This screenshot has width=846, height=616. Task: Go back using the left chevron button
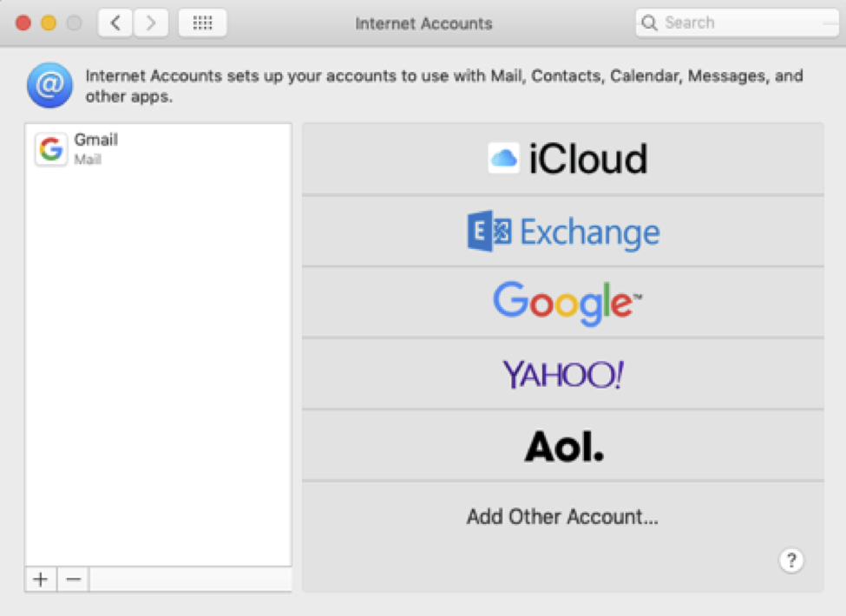pyautogui.click(x=115, y=23)
